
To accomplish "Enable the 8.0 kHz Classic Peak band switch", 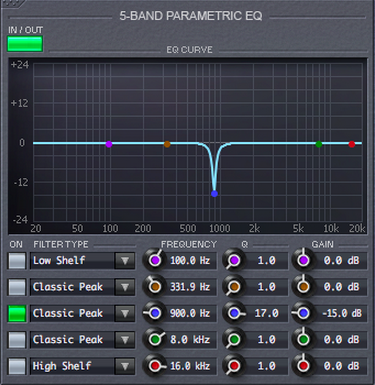I will (x=17, y=340).
